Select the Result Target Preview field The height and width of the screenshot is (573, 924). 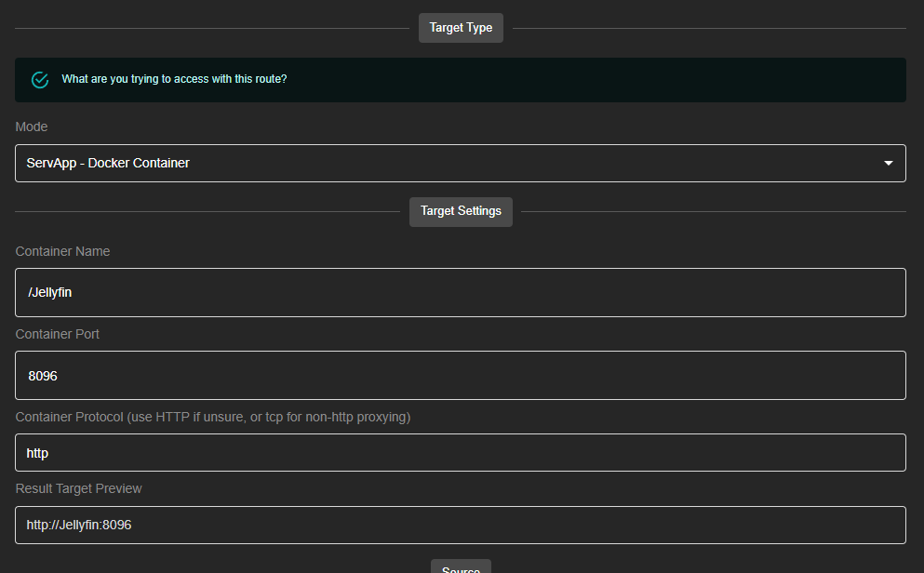click(461, 526)
